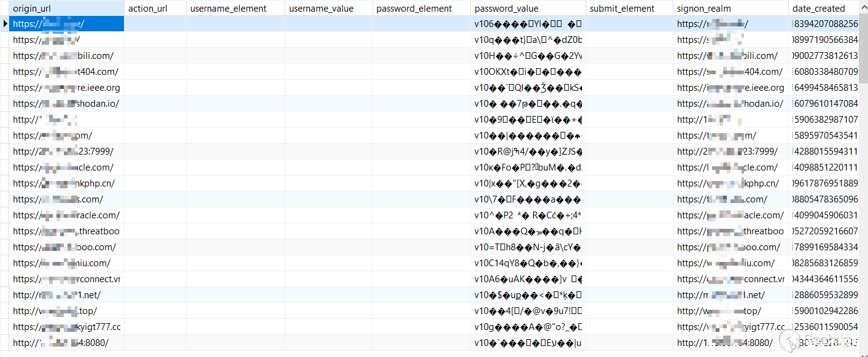Click signon_realm cell ending in kphp.cn/
Image resolution: width=868 pixels, height=357 pixels.
coord(730,183)
